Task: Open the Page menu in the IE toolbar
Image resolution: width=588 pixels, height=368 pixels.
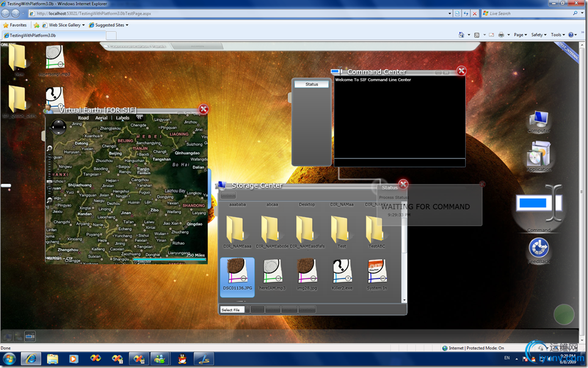Action: tap(520, 35)
